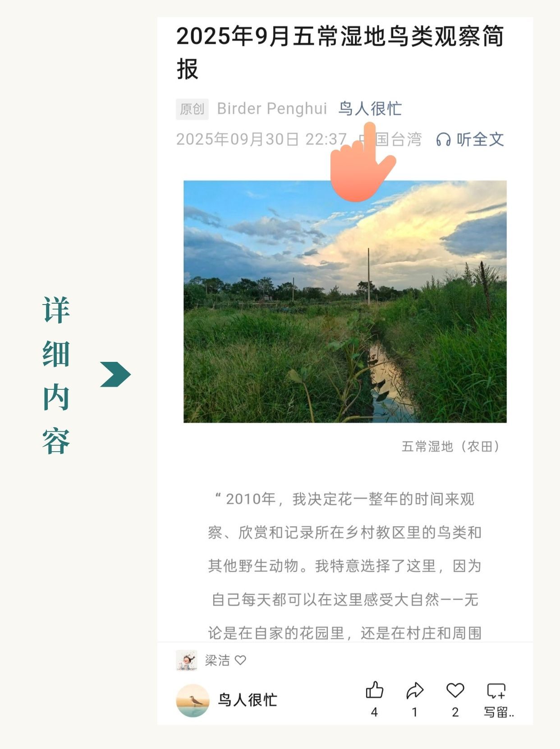Image resolution: width=560 pixels, height=749 pixels.
Task: Click the 听全文 listen link
Action: tap(480, 139)
